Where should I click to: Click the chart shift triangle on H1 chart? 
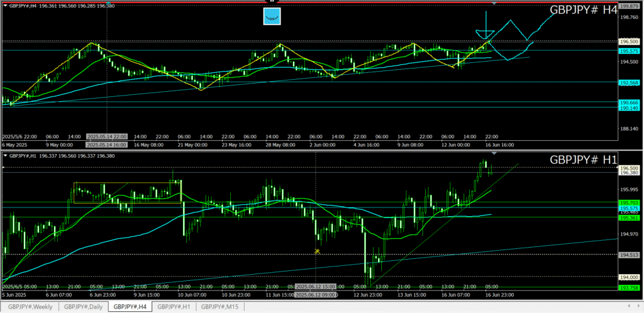pos(494,153)
